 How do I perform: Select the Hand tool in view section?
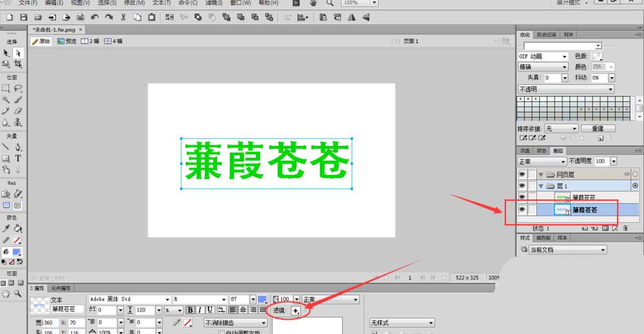pos(6,293)
